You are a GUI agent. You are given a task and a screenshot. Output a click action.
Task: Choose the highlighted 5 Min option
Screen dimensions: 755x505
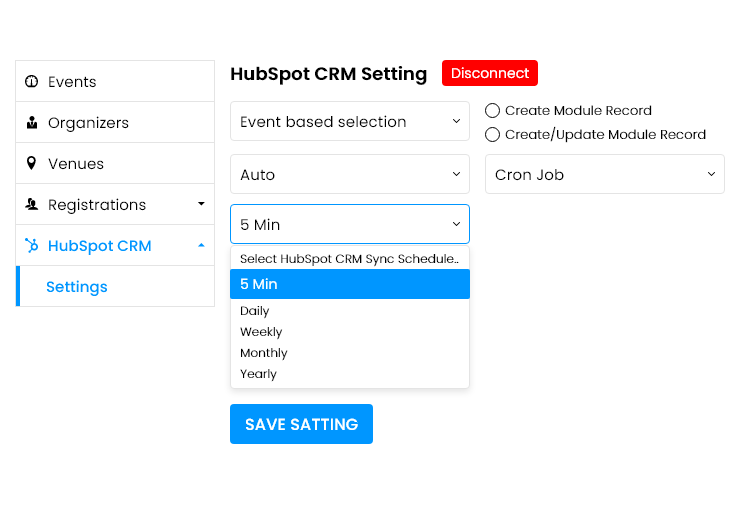350,284
